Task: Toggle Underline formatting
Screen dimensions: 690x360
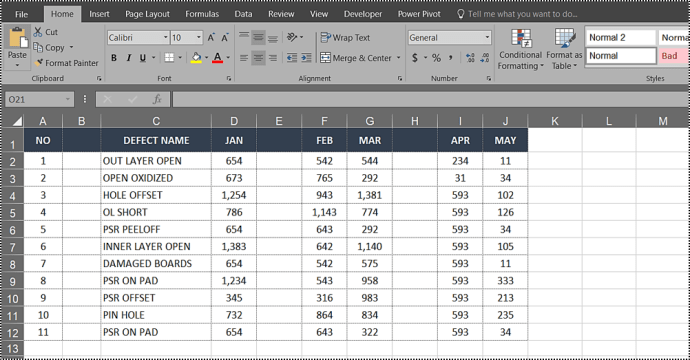Action: tap(143, 58)
